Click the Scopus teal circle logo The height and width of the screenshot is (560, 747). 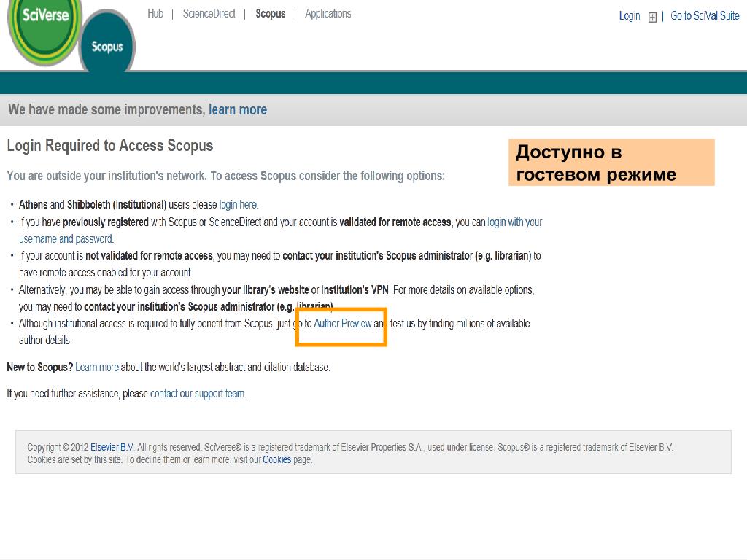[x=107, y=44]
